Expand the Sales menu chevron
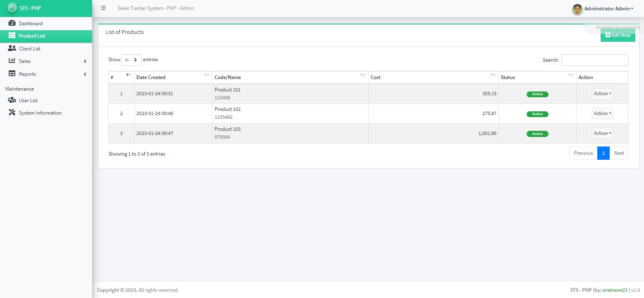This screenshot has width=644, height=298. coord(85,61)
